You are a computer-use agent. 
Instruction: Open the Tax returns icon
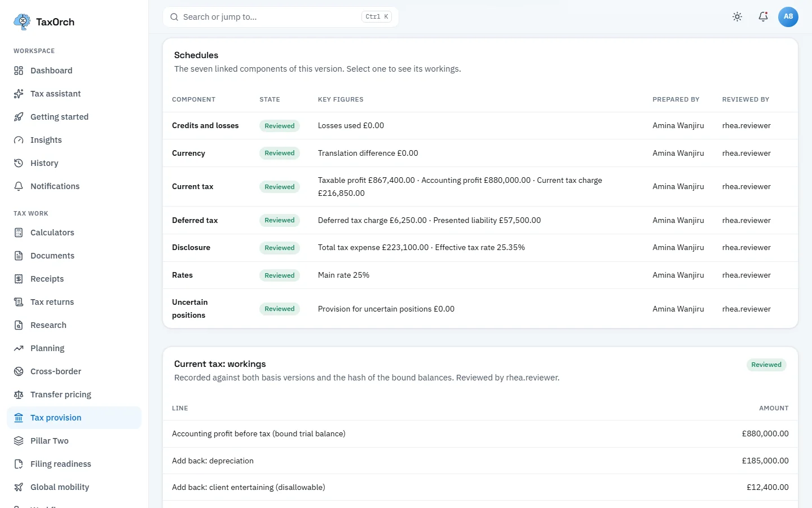click(x=19, y=302)
